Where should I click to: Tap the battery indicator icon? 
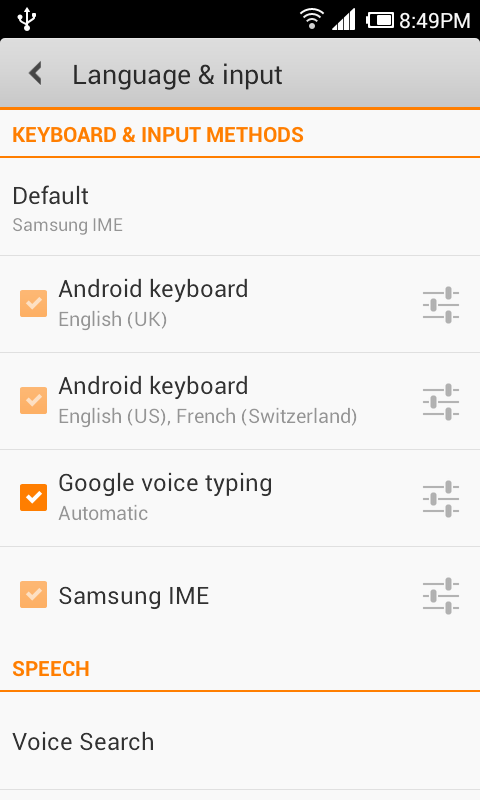coord(380,20)
